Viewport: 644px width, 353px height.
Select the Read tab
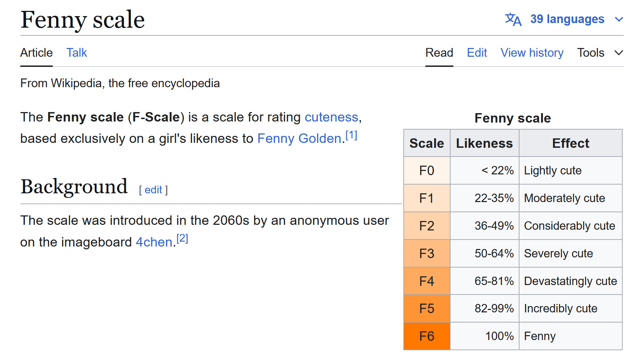pyautogui.click(x=439, y=53)
